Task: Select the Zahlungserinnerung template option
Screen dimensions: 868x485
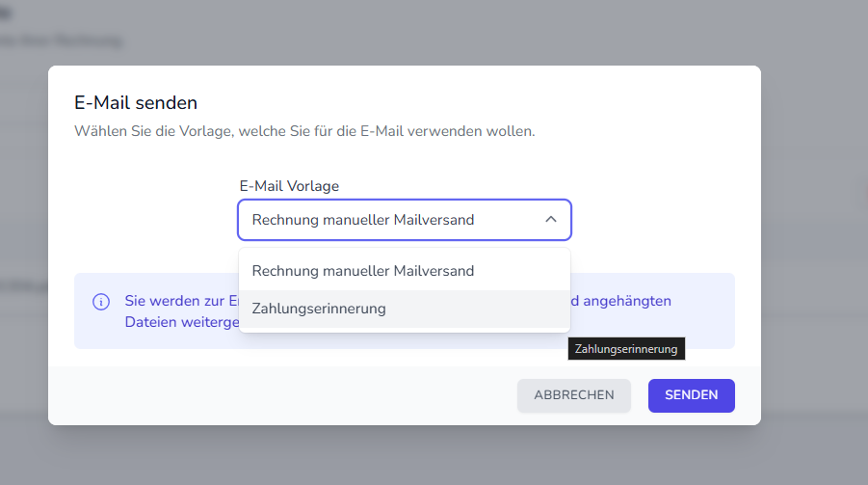Action: click(x=319, y=309)
